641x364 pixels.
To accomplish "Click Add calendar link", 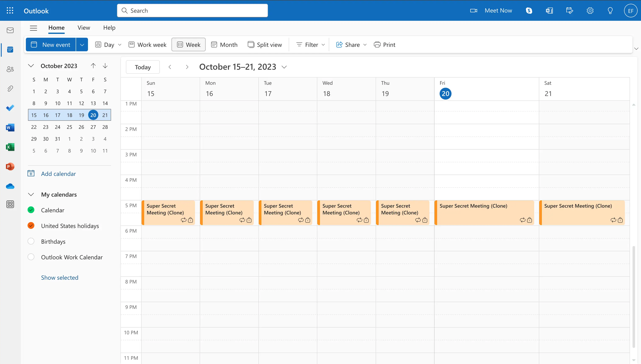I will coord(58,173).
